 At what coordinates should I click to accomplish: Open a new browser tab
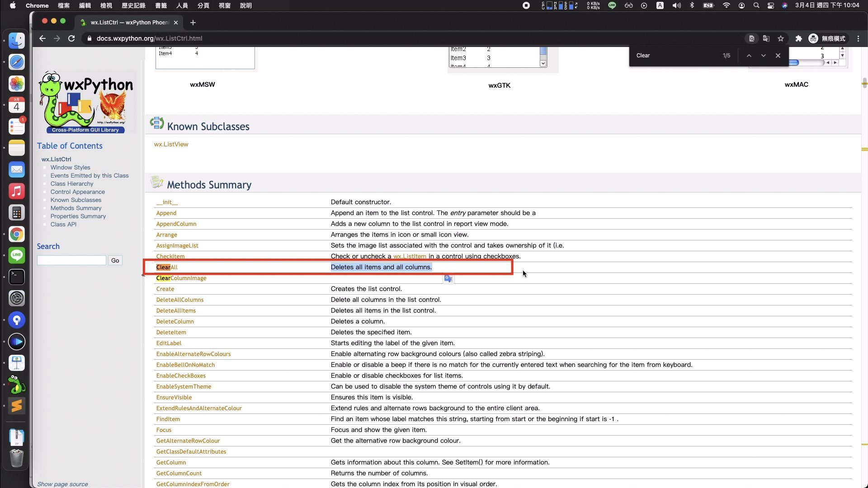point(193,22)
